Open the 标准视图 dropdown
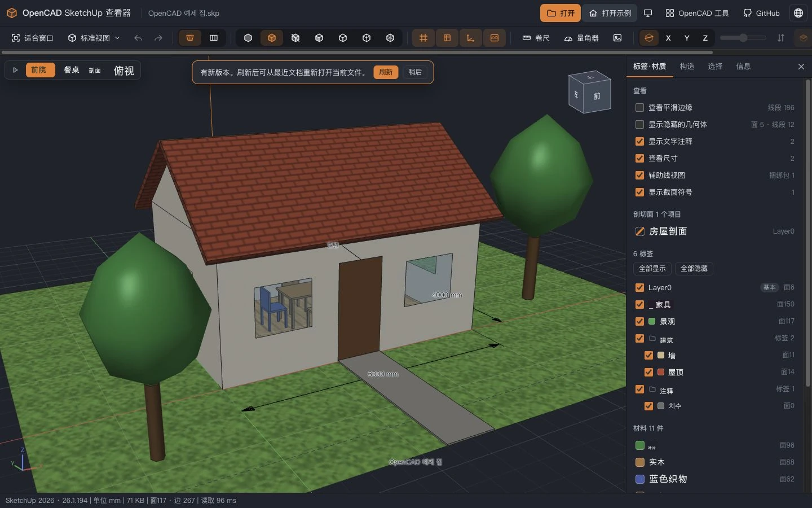This screenshot has width=812, height=508. pyautogui.click(x=94, y=38)
